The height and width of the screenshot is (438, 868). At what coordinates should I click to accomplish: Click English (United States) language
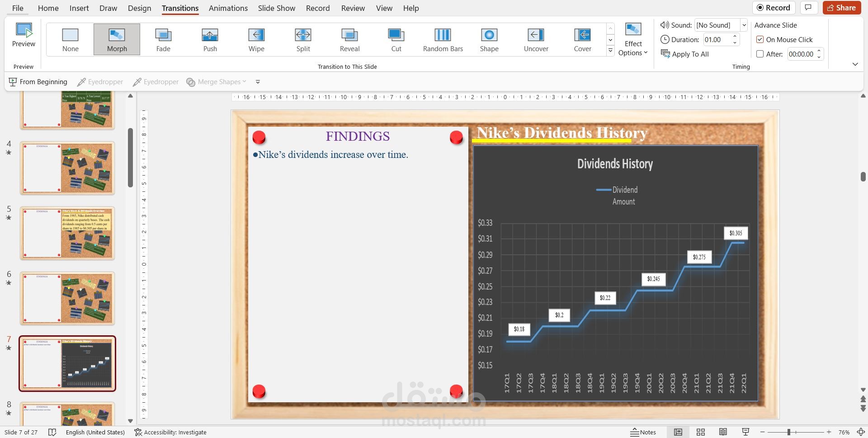click(95, 432)
